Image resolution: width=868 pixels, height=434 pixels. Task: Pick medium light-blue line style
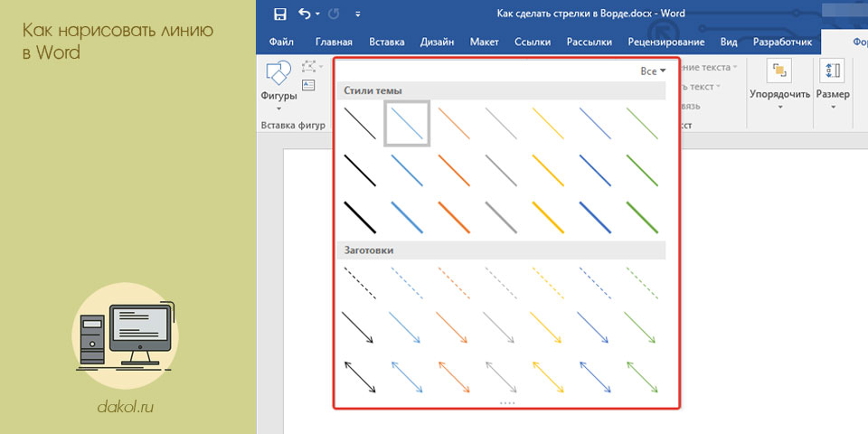pos(407,171)
